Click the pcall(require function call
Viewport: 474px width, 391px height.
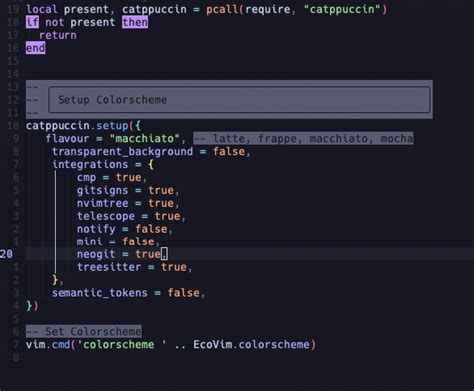click(248, 9)
